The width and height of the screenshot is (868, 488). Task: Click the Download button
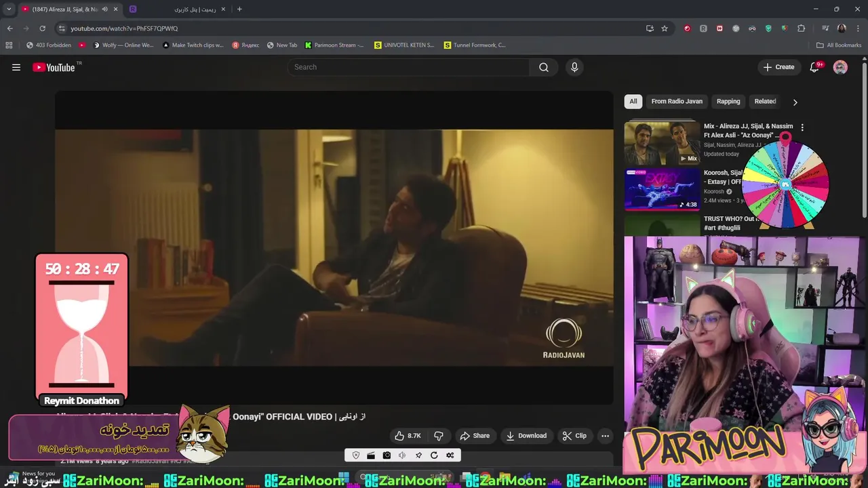[x=526, y=436]
